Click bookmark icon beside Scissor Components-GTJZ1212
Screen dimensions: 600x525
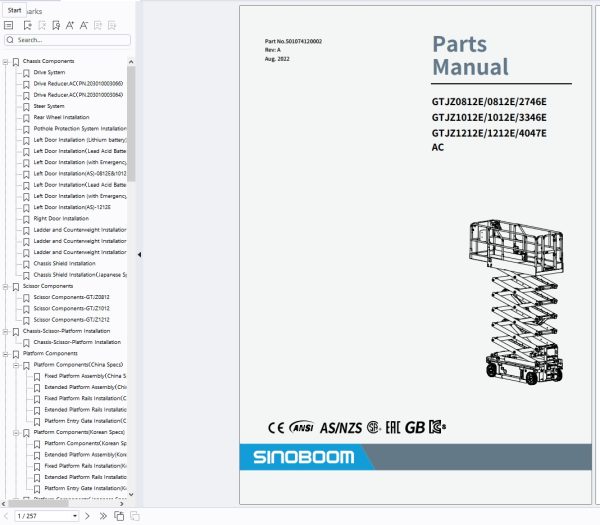coord(26,320)
